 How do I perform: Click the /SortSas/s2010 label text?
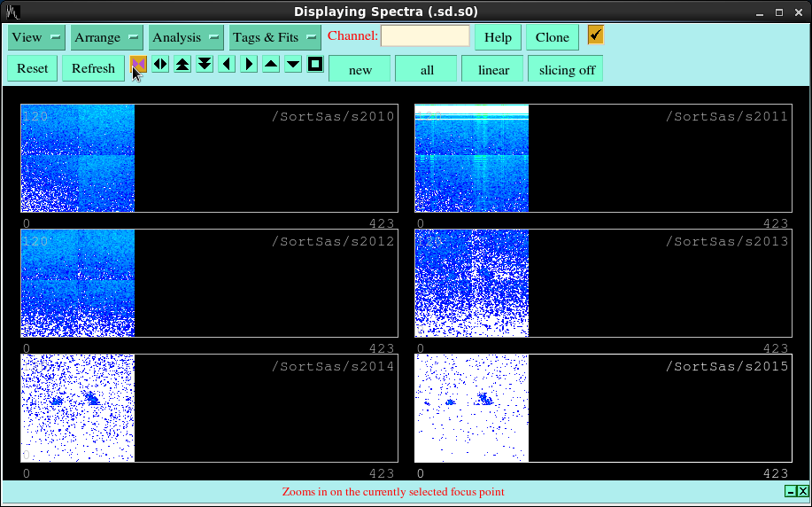(333, 116)
